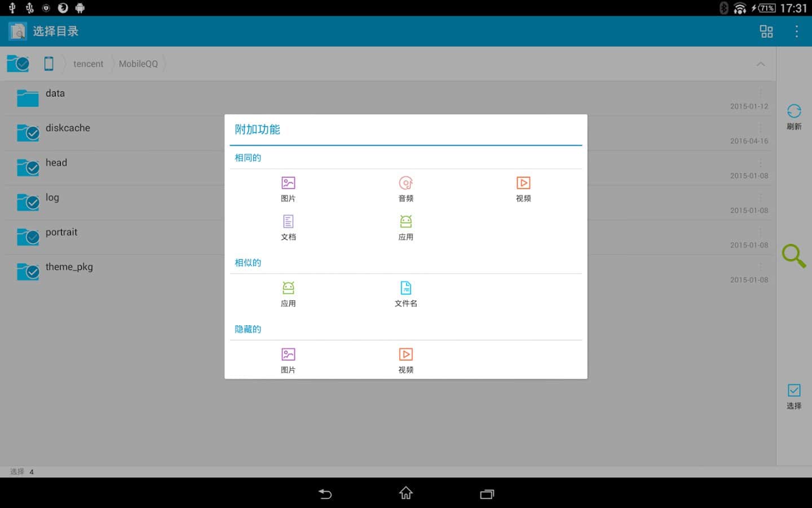
Task: Choose 应用 under the 相同的 section
Action: pyautogui.click(x=405, y=227)
